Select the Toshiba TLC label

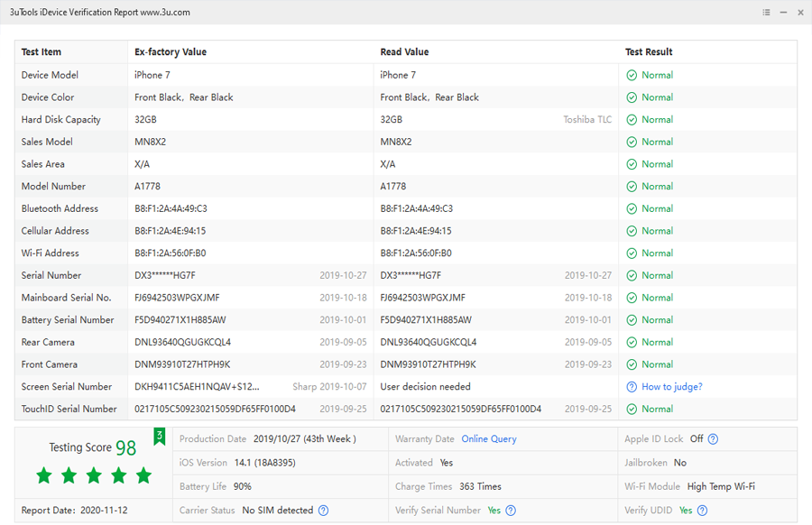[587, 120]
